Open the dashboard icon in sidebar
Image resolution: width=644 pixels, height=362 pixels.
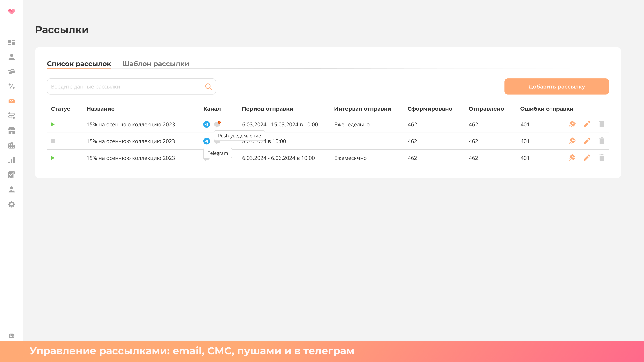[x=12, y=42]
